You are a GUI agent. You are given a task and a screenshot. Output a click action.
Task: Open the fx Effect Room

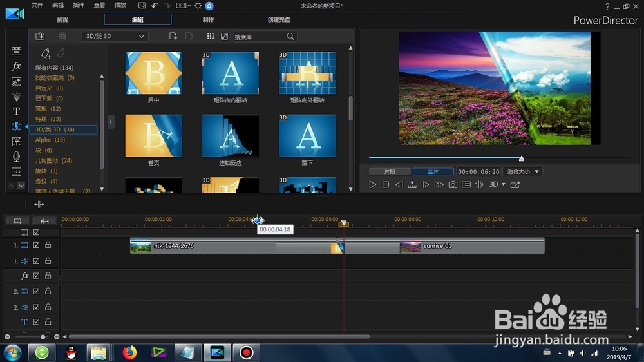(17, 66)
